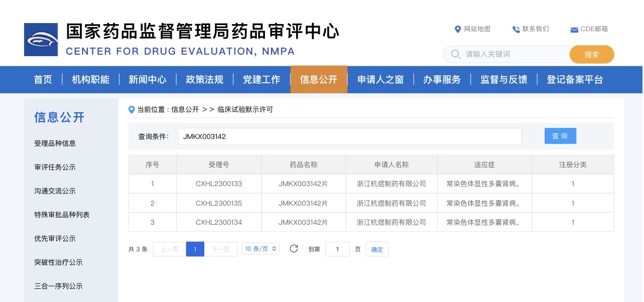The width and height of the screenshot is (644, 302).
Task: Click the magnifier icon in search box
Action: 456,54
